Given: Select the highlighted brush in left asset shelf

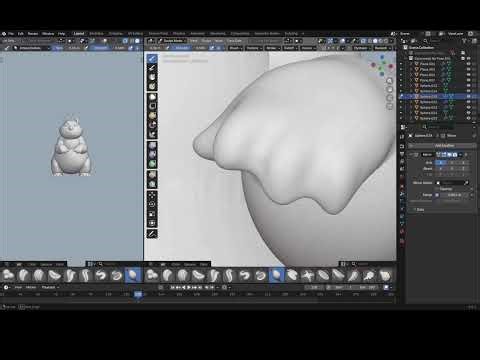Looking at the screenshot, I should tap(132, 275).
